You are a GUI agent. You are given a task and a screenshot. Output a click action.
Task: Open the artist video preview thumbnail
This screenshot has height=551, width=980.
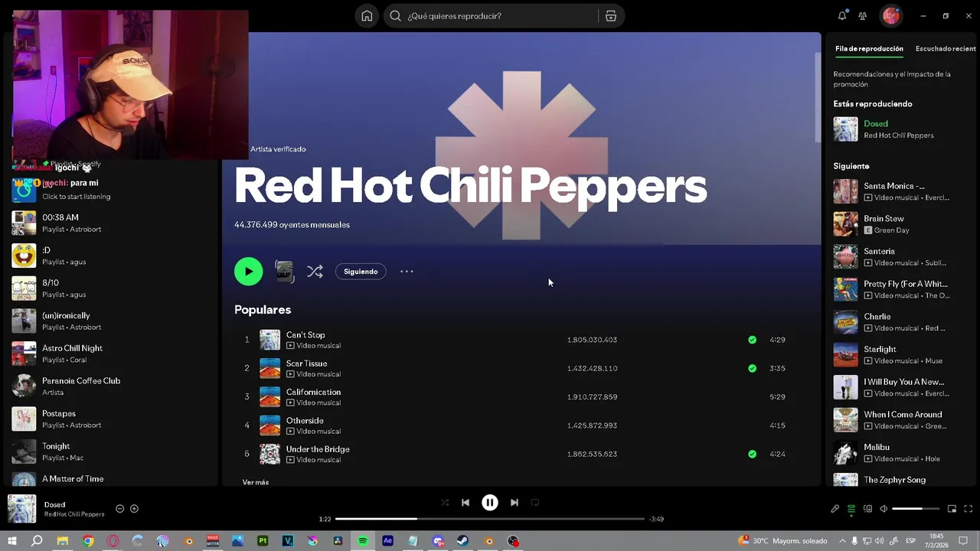(284, 272)
